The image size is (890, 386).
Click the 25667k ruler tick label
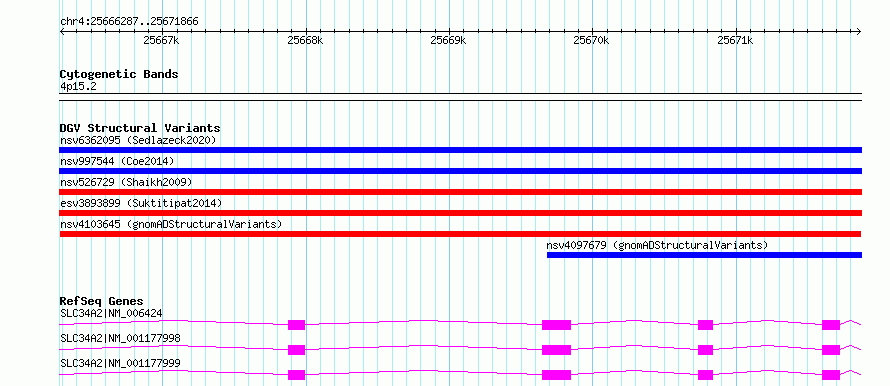(x=162, y=40)
